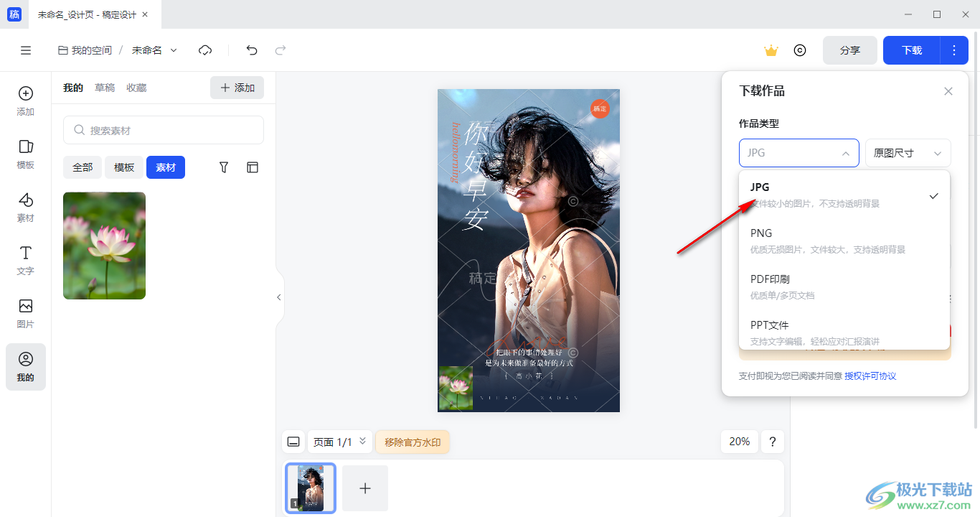Open the 模板 sidebar panel
Screen dimensions: 980x517
[26, 154]
